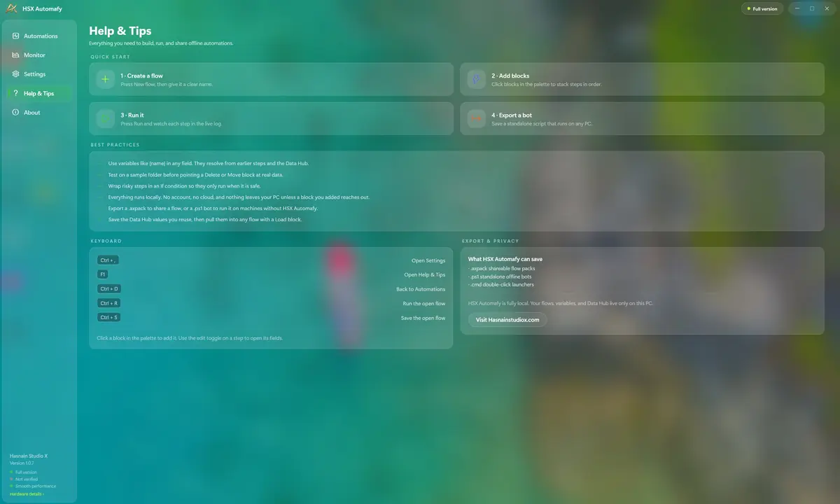Click the tip about wrapping risky steps
The width and height of the screenshot is (840, 504).
coord(184,186)
